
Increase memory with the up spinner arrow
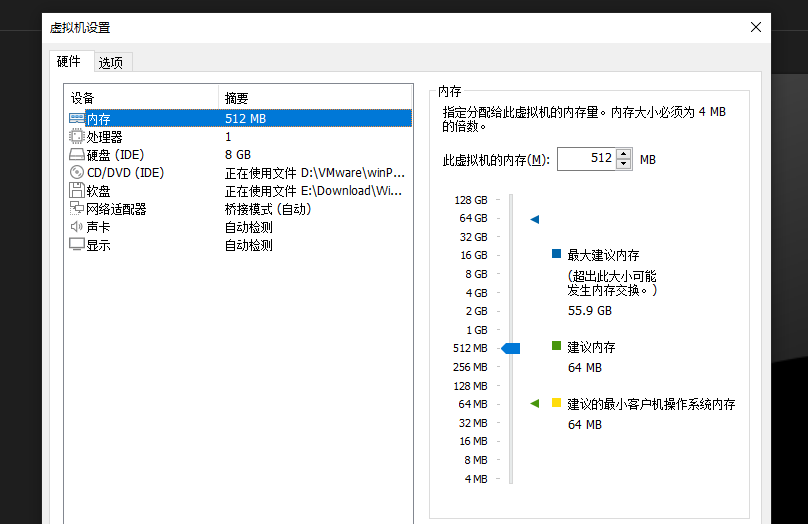pos(624,154)
